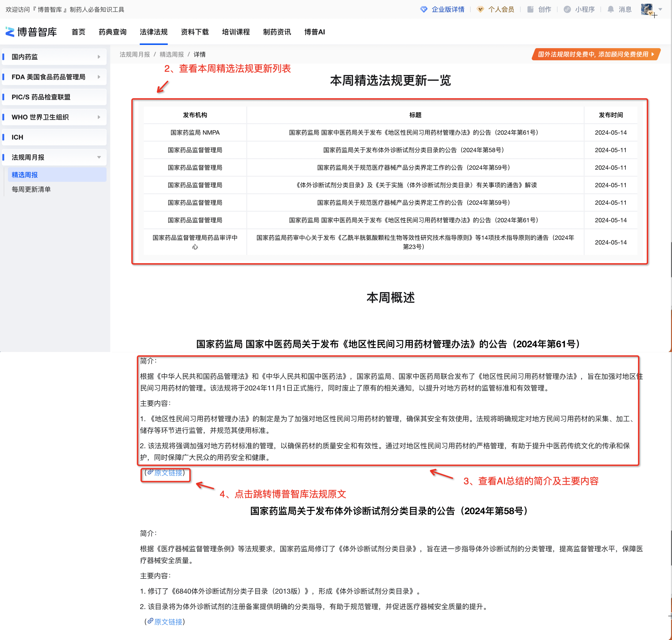Open the 药典查询 nav tab

113,32
